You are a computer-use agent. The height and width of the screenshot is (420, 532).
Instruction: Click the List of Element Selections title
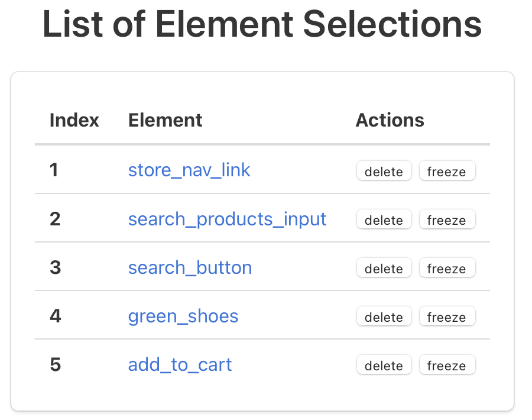coord(262,24)
